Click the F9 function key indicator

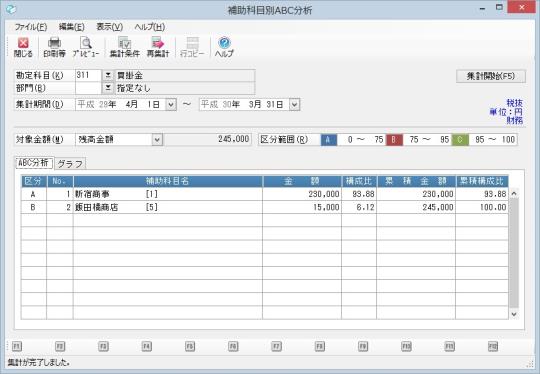tap(363, 346)
